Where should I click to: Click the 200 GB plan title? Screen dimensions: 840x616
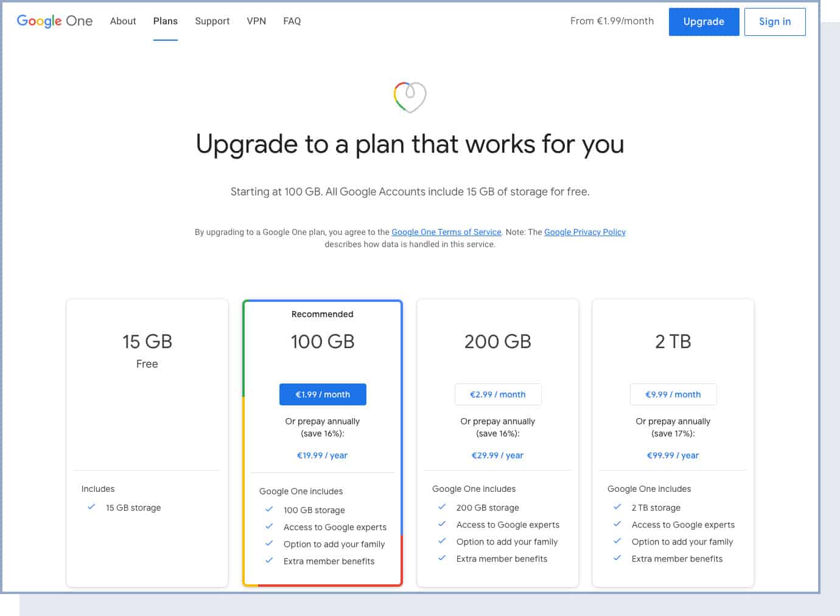point(498,341)
